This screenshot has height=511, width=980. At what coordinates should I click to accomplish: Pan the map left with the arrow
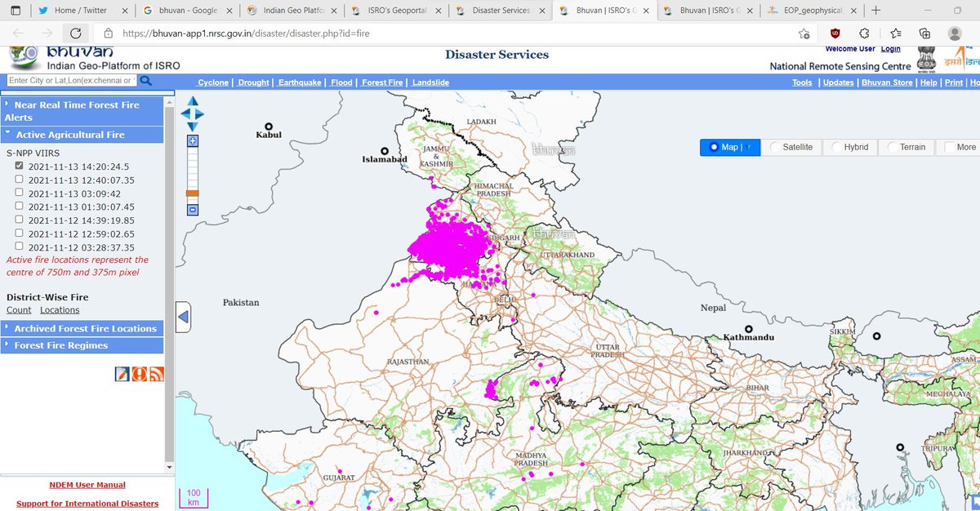185,113
